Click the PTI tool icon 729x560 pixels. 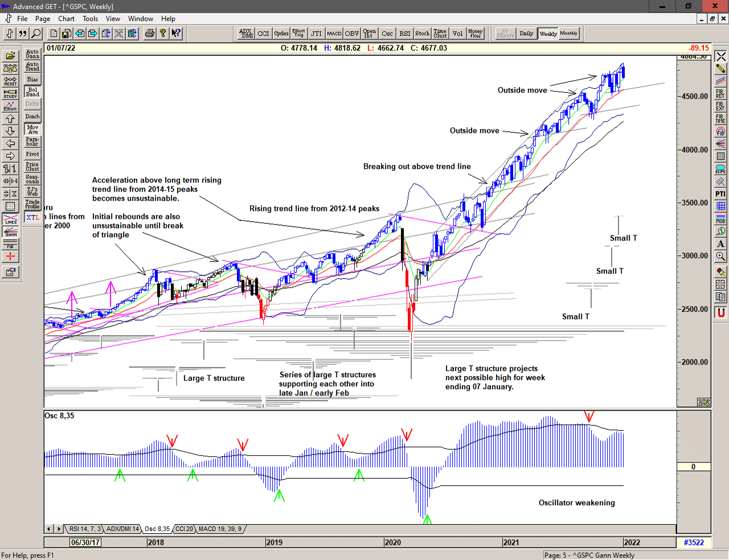tap(720, 194)
